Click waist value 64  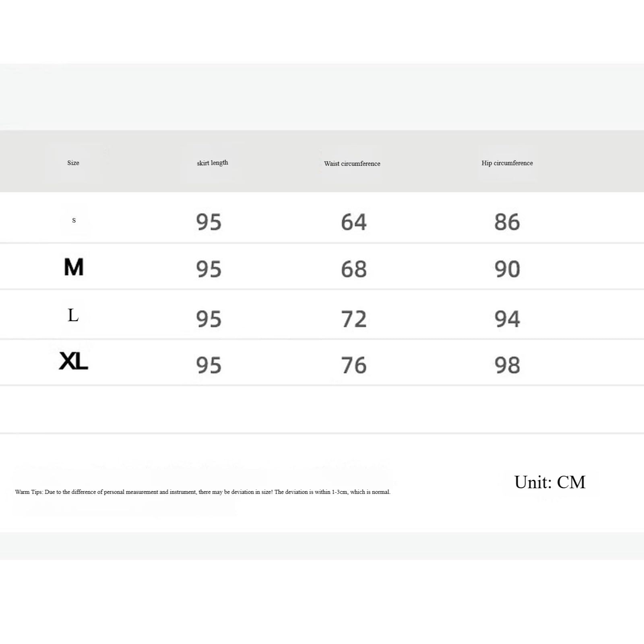(354, 222)
